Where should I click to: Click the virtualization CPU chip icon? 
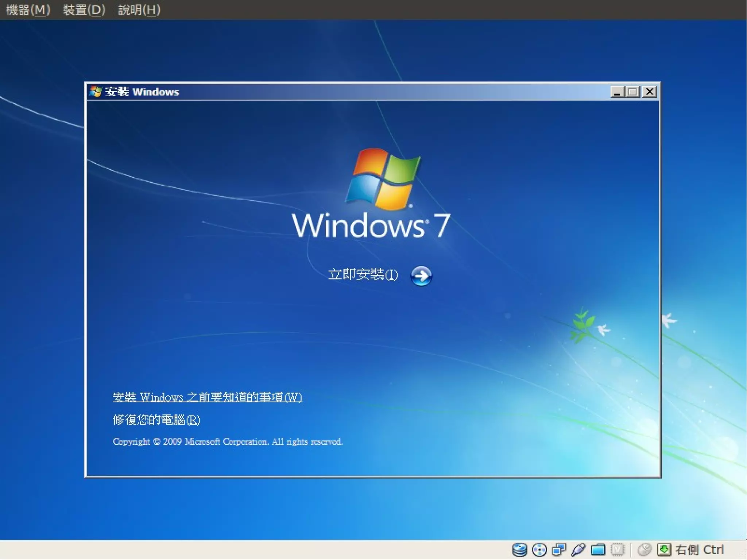point(618,549)
